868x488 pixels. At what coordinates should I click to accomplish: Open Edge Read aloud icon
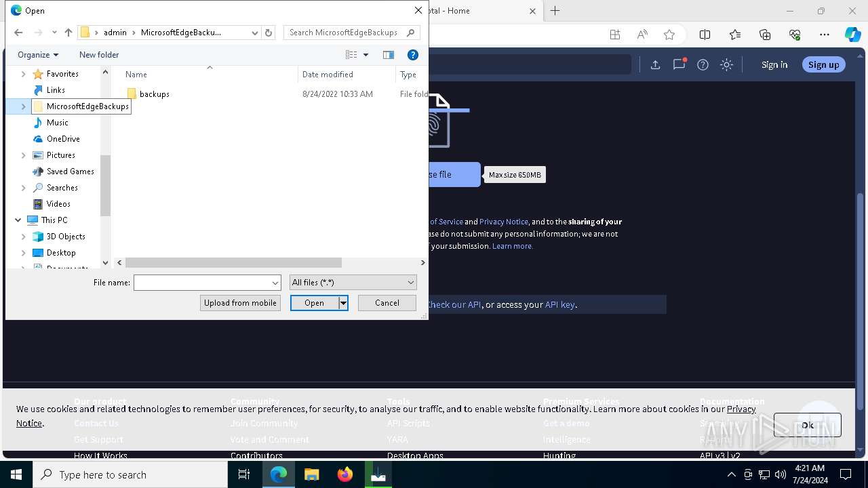642,35
